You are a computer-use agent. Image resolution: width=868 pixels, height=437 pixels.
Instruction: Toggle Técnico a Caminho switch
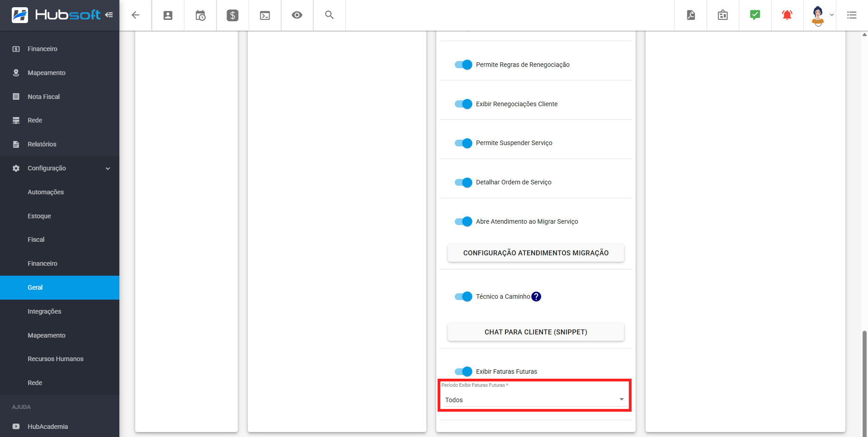tap(463, 296)
